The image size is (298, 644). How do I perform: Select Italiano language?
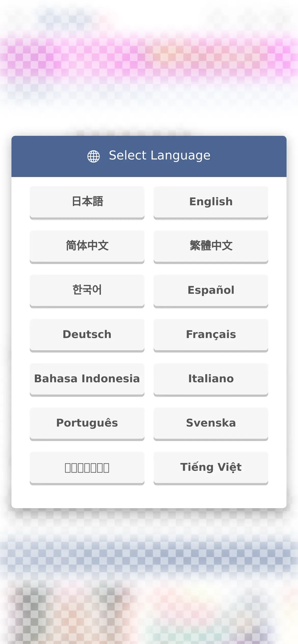click(x=211, y=380)
